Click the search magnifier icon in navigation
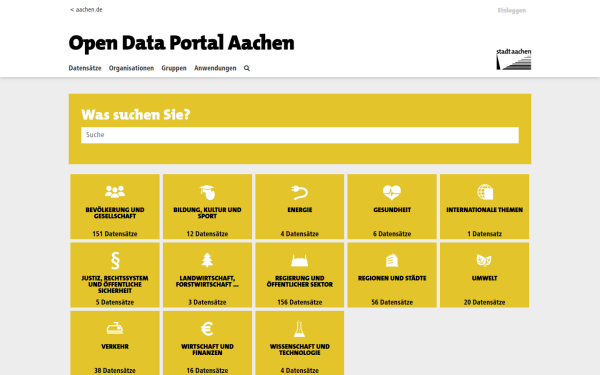Viewport: 600px width, 375px height. [x=247, y=68]
